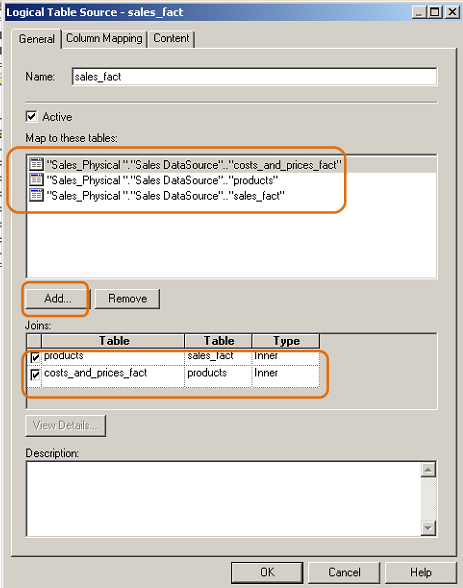Select the "sales_fact" mapped table row
Image resolution: width=463 pixels, height=588 pixels.
coord(232,195)
